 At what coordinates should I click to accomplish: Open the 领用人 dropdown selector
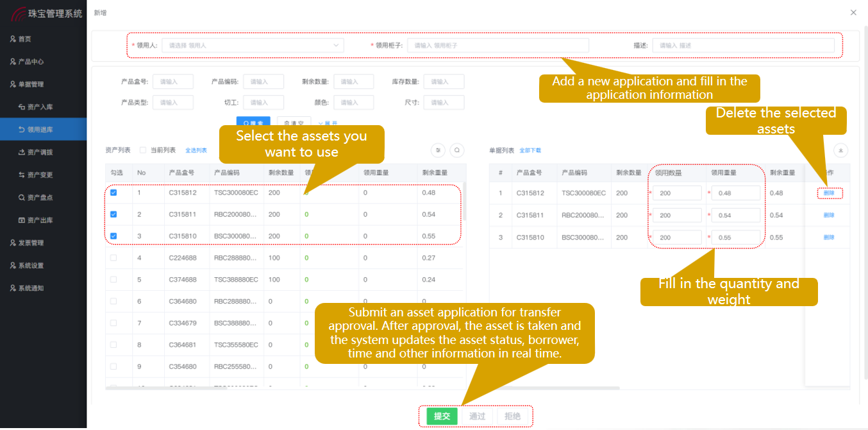[x=253, y=46]
